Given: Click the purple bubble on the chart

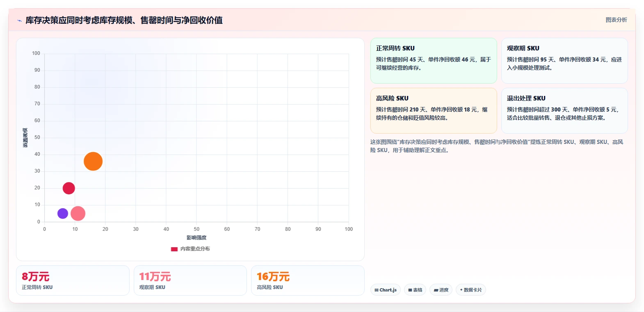Looking at the screenshot, I should [63, 213].
